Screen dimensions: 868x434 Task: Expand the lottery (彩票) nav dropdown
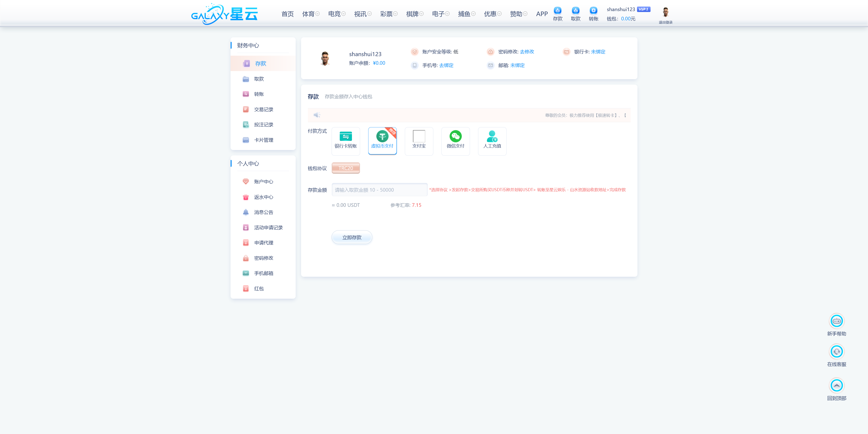tap(389, 14)
